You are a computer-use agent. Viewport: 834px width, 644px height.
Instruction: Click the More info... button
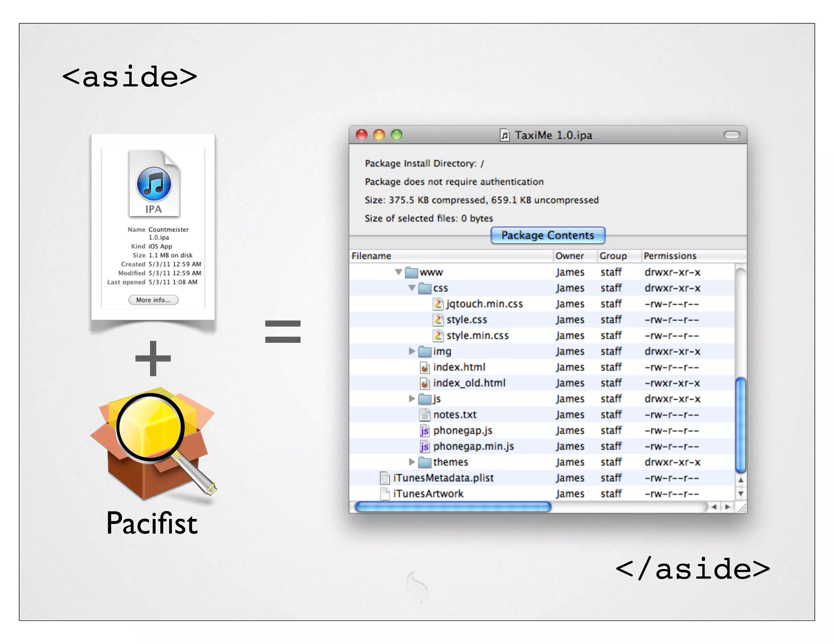pyautogui.click(x=154, y=300)
